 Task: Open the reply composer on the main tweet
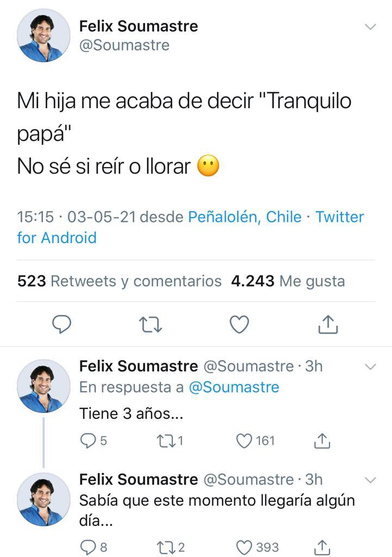click(x=61, y=324)
